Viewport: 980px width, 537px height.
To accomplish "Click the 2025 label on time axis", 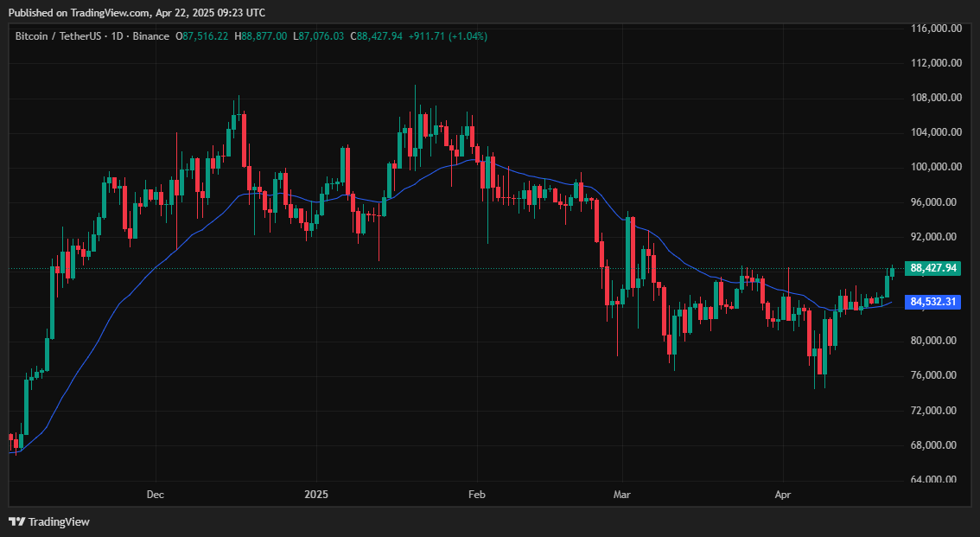I will (x=316, y=495).
